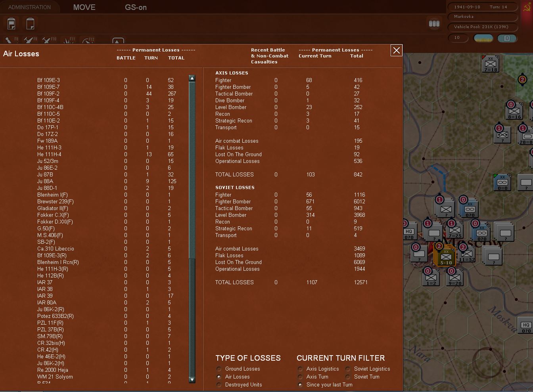Image resolution: width=533 pixels, height=392 pixels.
Task: Click Axis TOTAL LOSSES value 842
Action: (x=358, y=174)
